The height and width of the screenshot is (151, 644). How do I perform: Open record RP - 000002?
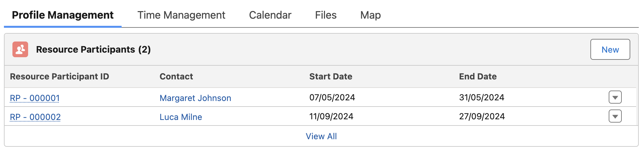[35, 117]
